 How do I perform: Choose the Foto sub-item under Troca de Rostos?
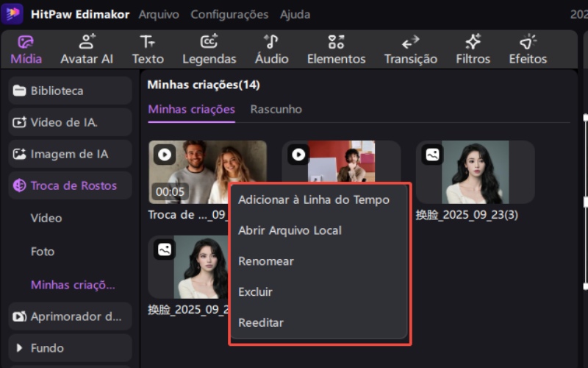(43, 251)
